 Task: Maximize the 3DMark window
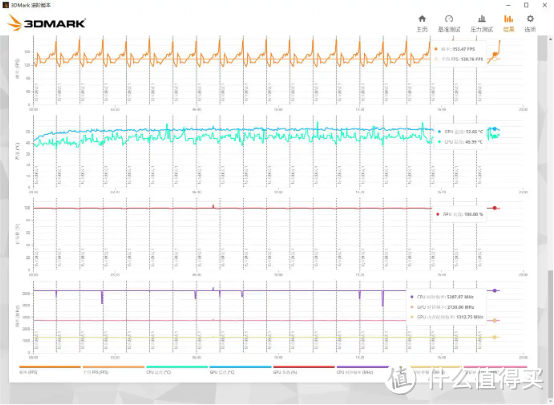point(526,5)
